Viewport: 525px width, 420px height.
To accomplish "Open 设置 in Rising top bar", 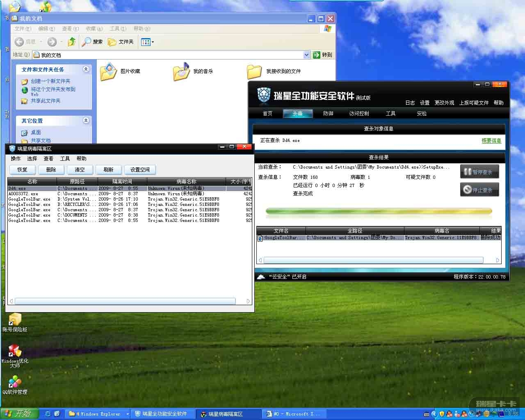I will [x=425, y=103].
